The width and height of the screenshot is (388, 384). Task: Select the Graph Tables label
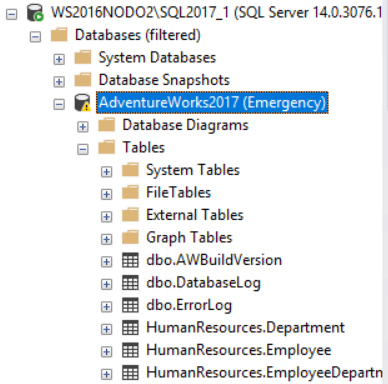point(189,238)
